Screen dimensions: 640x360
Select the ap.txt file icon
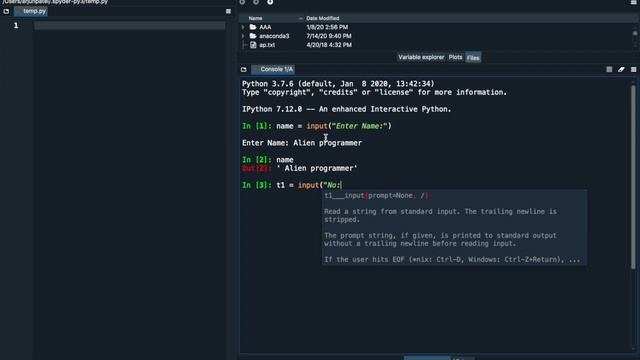(x=253, y=45)
